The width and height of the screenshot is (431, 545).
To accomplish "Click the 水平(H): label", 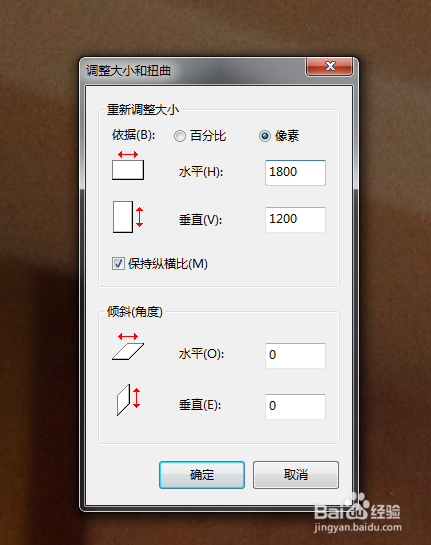I will point(201,172).
